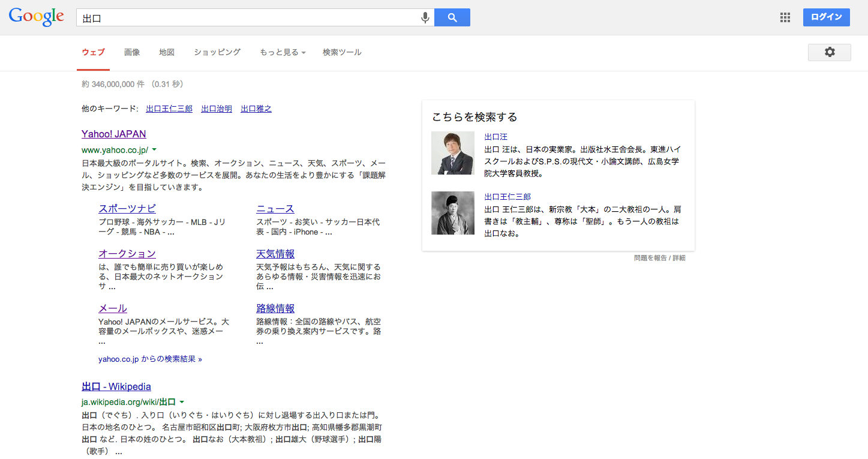Click the 検索ツール option
Screen dimensions: 868x459
[342, 52]
